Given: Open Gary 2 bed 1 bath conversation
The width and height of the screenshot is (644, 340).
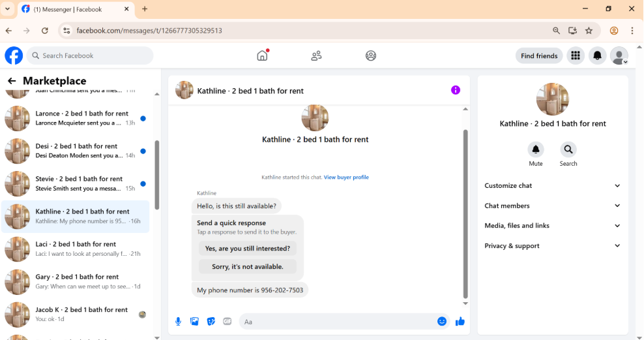Looking at the screenshot, I should tap(76, 282).
